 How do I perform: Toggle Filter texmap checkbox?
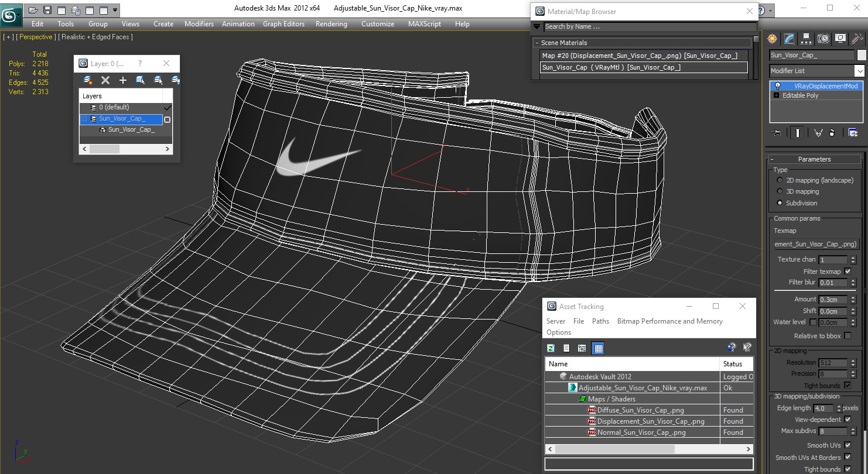(x=847, y=272)
